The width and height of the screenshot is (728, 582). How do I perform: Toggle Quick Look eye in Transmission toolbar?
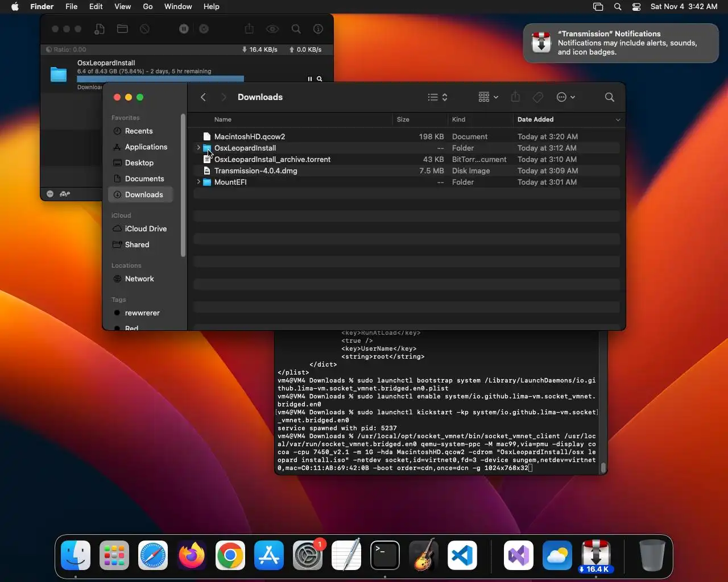(272, 29)
